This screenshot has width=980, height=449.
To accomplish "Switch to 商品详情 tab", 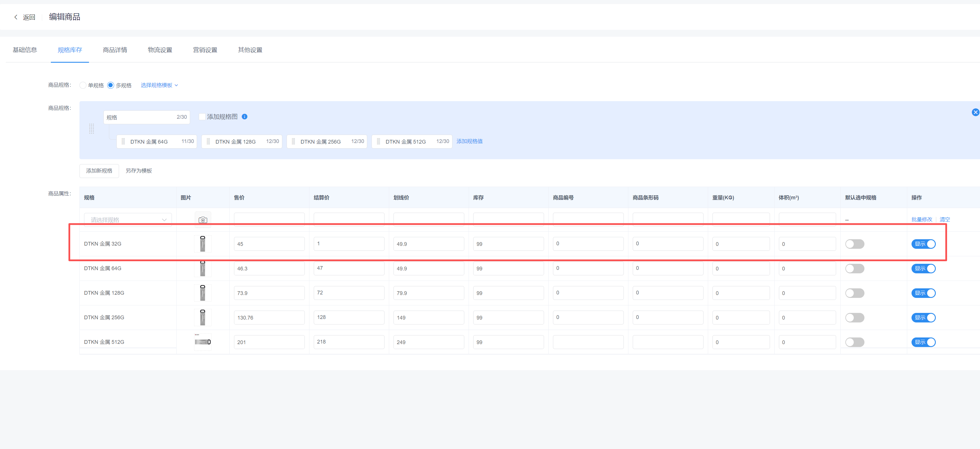I will pyautogui.click(x=115, y=50).
